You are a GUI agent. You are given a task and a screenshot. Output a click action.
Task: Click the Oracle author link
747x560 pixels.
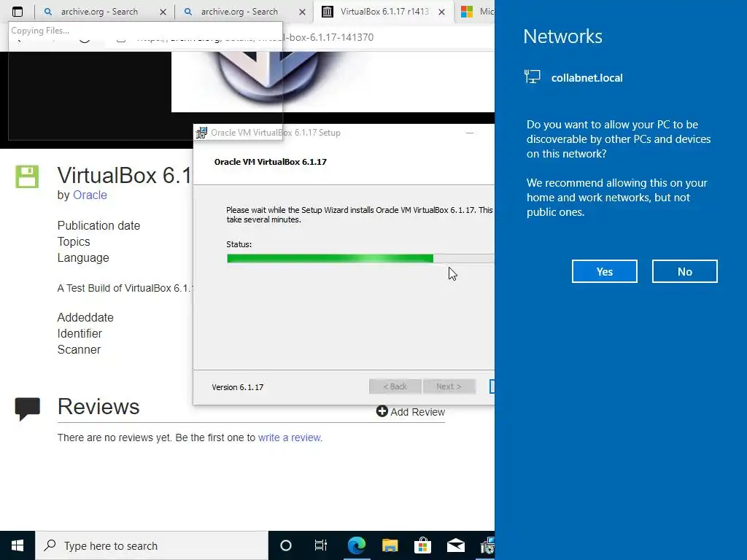90,195
